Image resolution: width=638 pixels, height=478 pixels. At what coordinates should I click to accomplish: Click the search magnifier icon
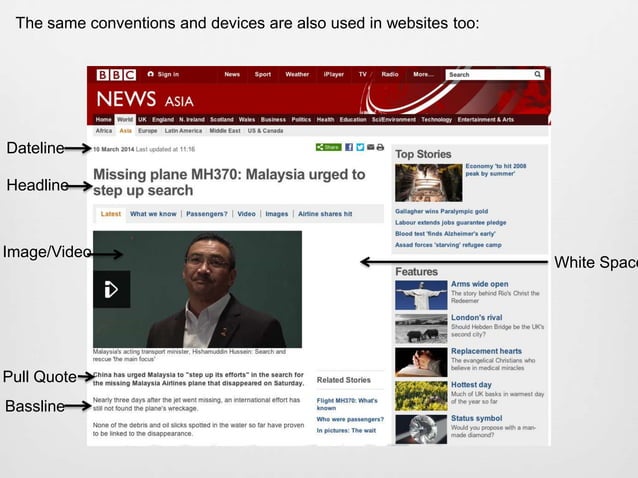(537, 74)
